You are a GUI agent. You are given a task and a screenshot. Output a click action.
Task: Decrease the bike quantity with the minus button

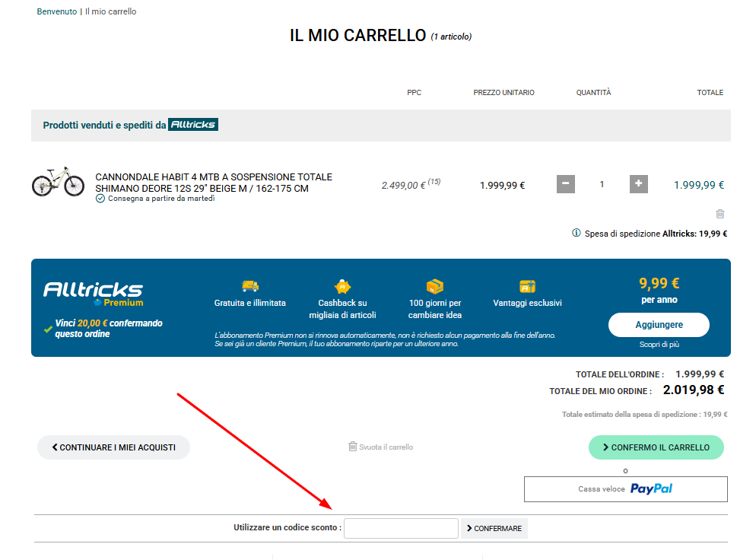click(x=565, y=183)
